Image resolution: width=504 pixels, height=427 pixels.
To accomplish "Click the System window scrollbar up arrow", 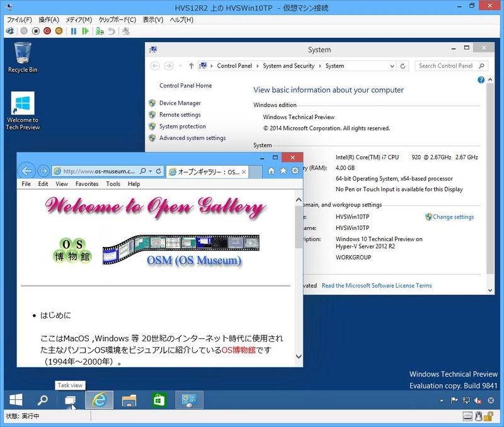I will (490, 79).
